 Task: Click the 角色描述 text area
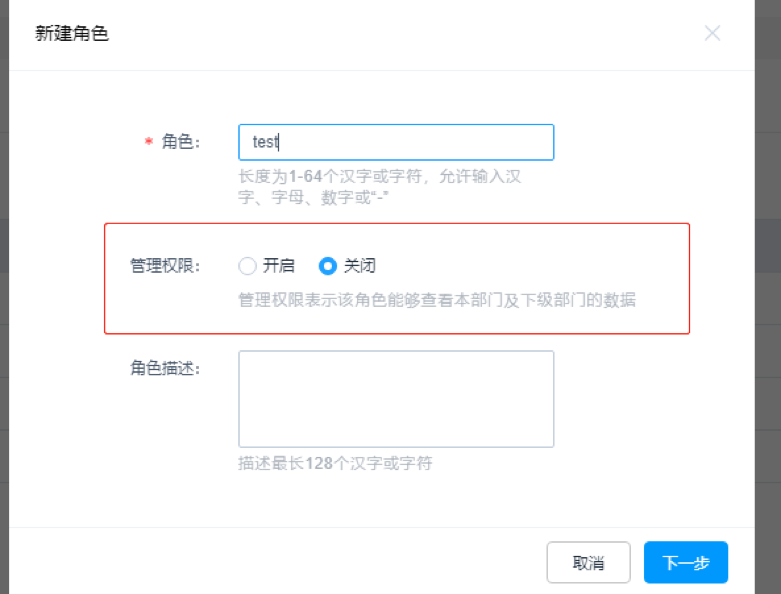pyautogui.click(x=396, y=398)
